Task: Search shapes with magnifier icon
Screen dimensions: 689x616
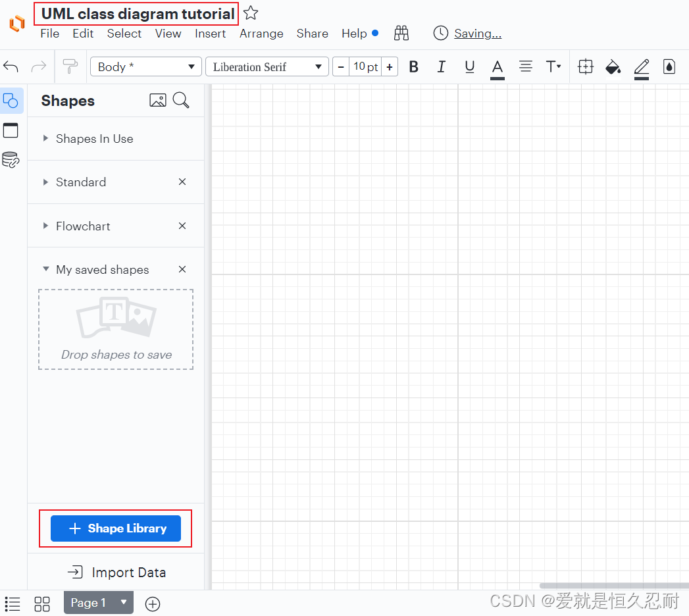Action: 181,101
